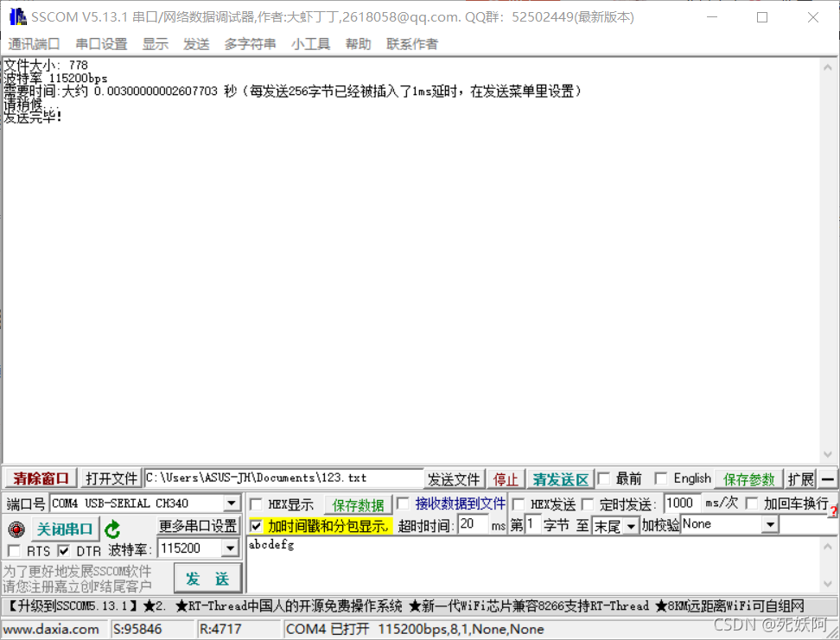The image size is (840, 640).
Task: Enable the HEX显示 checkbox
Action: click(257, 504)
